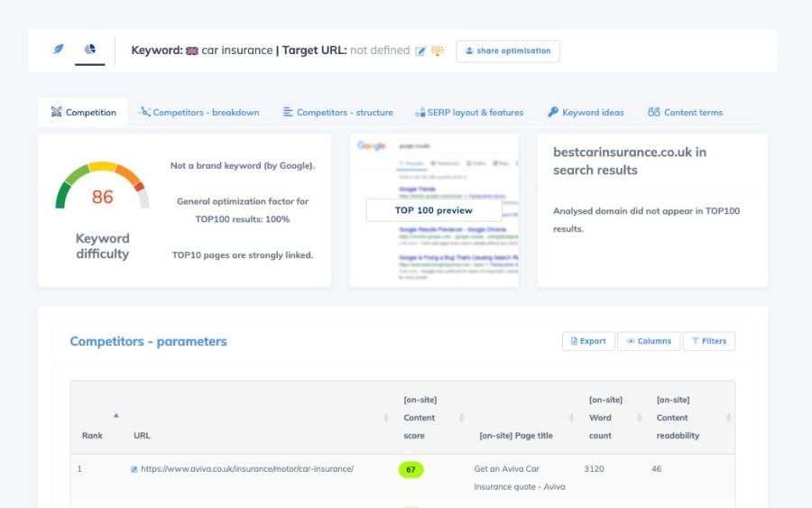Open the Aviva car-insurance URL link
Viewport: 812px width, 508px height.
coord(247,469)
